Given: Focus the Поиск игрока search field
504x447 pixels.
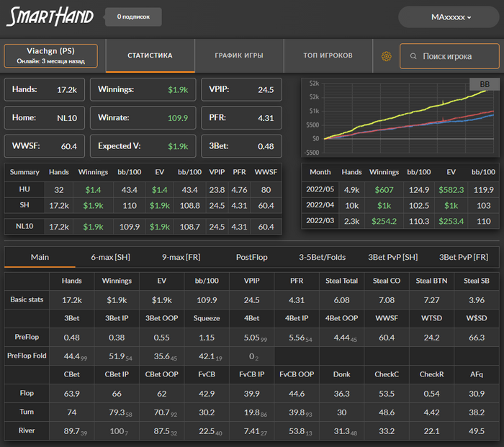Looking at the screenshot, I should (449, 56).
